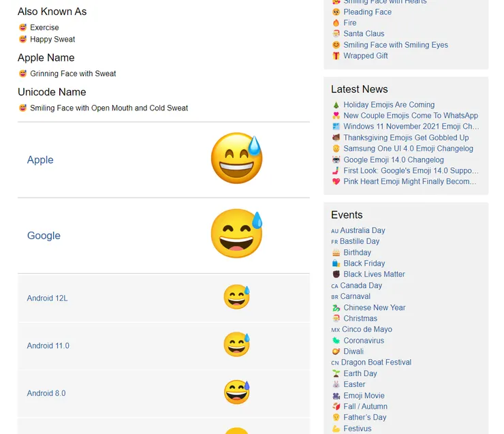The image size is (504, 434).
Task: Open the Android 11.0 version link
Action: pos(48,346)
